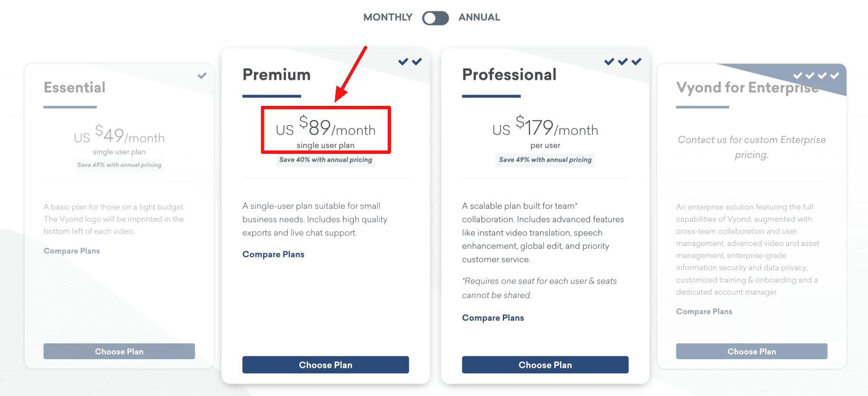
Task: Open Compare Plans link under Enterprise
Action: (704, 312)
